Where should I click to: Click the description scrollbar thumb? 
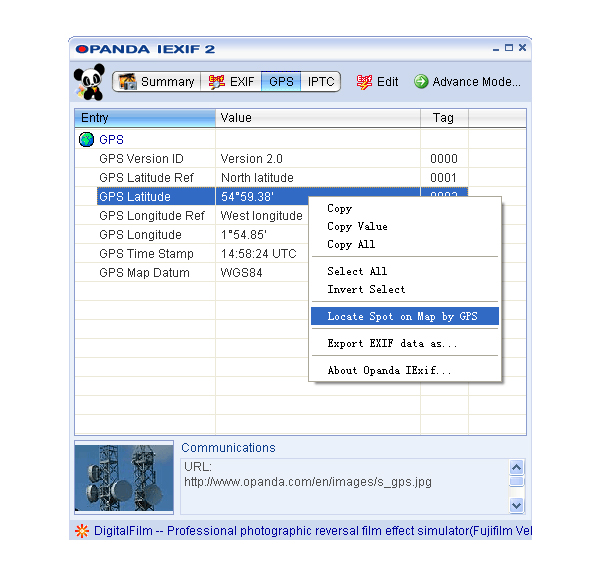tap(517, 481)
